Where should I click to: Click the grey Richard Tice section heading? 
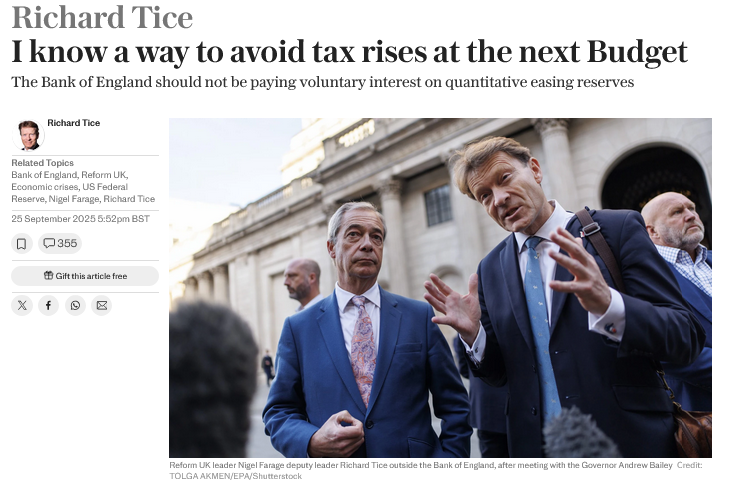point(102,18)
